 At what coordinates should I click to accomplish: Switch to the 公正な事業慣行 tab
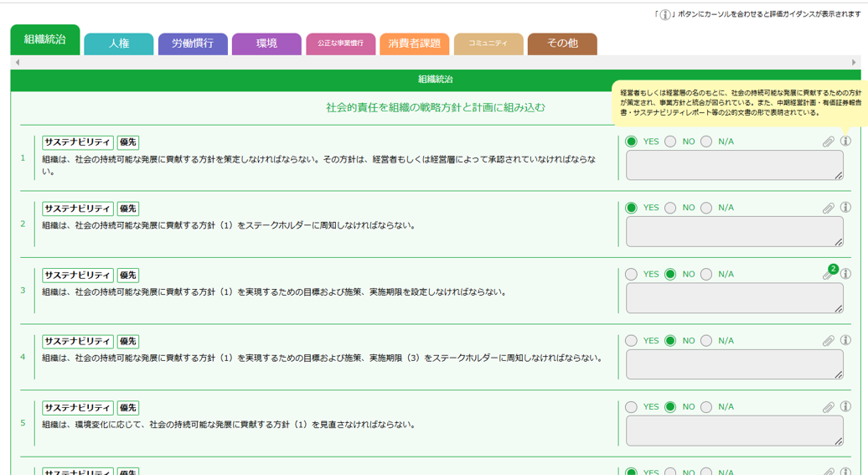point(340,44)
